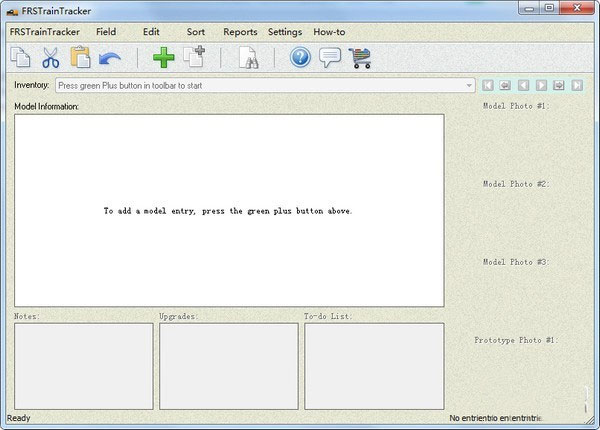Add a new entry with the green plus
Screen dimensions: 600x430
tap(164, 58)
